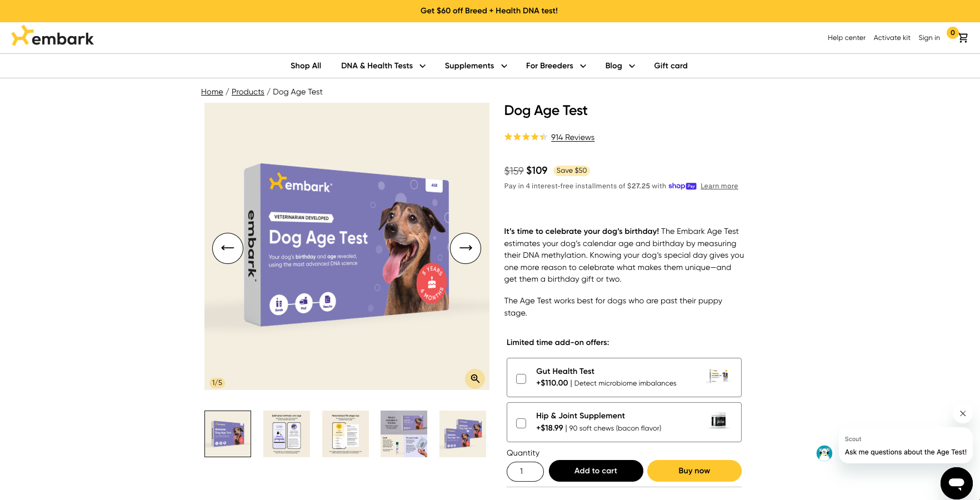Open the Gift card menu item

[671, 66]
